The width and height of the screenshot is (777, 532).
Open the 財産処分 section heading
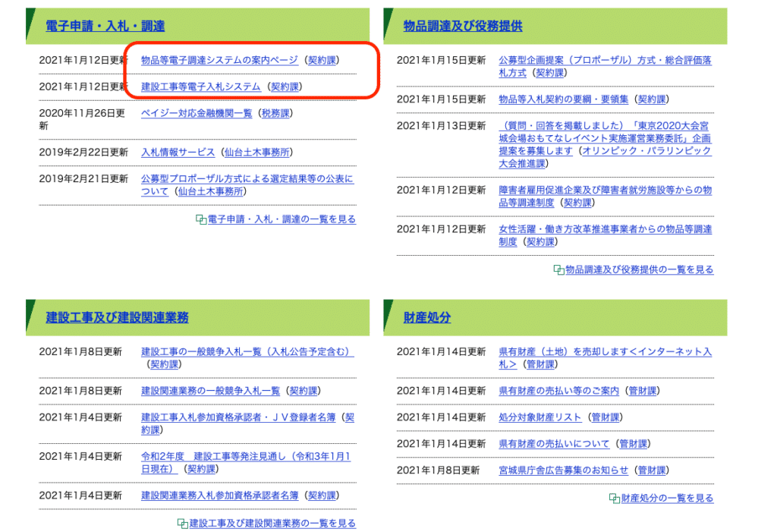coord(427,317)
